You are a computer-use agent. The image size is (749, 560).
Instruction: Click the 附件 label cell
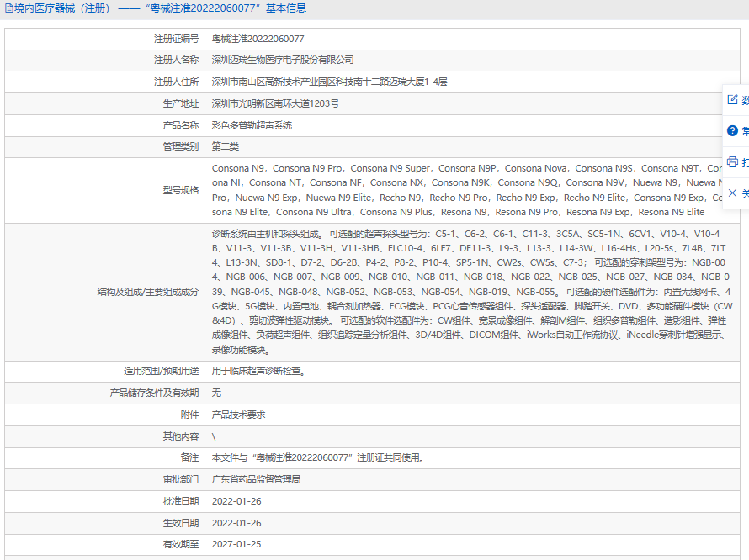[104, 415]
